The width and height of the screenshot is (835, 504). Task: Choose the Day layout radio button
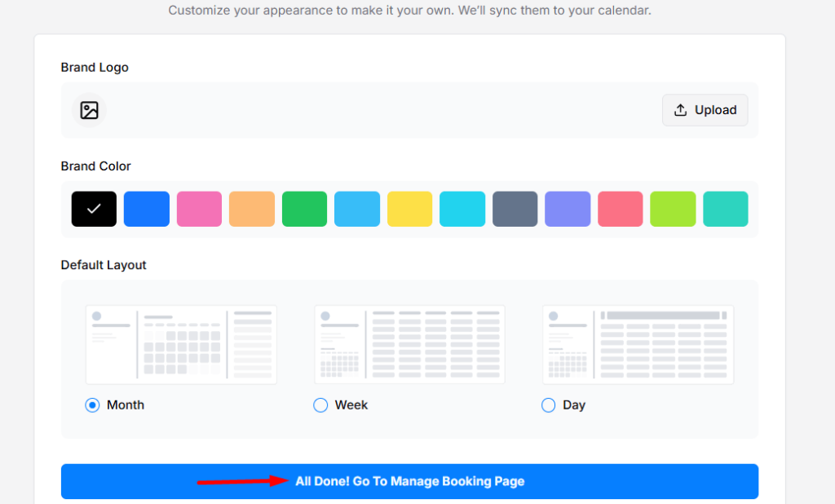pos(549,405)
